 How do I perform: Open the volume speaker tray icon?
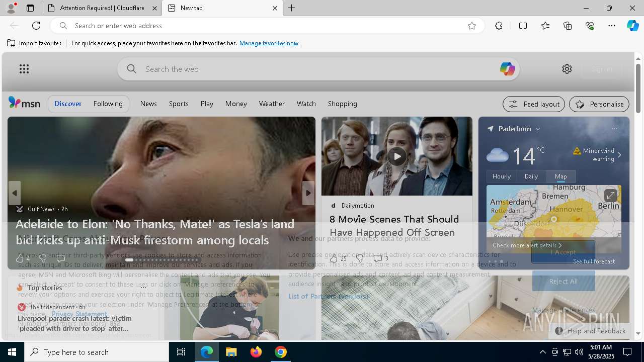(x=579, y=352)
